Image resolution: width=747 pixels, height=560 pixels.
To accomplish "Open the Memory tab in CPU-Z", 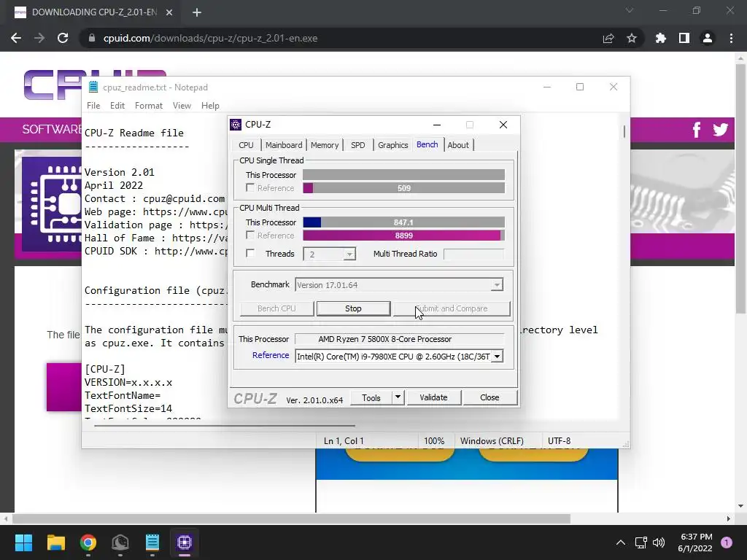I will pos(325,145).
